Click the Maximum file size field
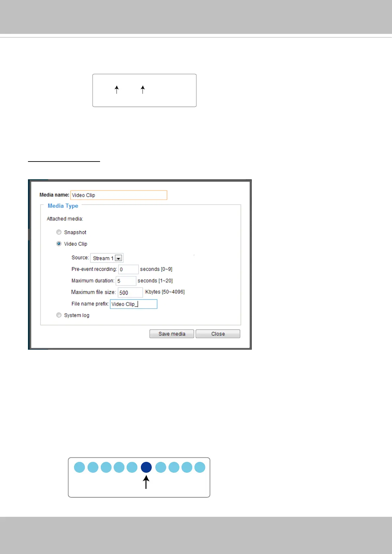 pyautogui.click(x=130, y=292)
